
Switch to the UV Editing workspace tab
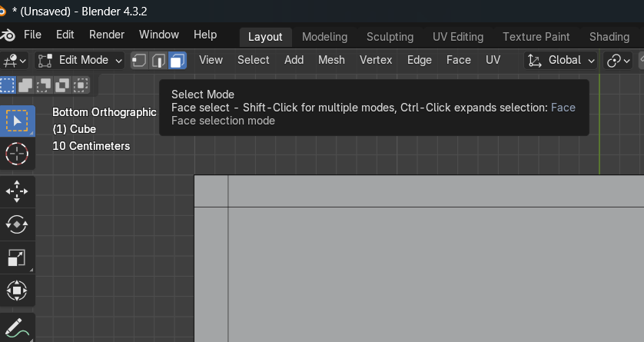(458, 37)
